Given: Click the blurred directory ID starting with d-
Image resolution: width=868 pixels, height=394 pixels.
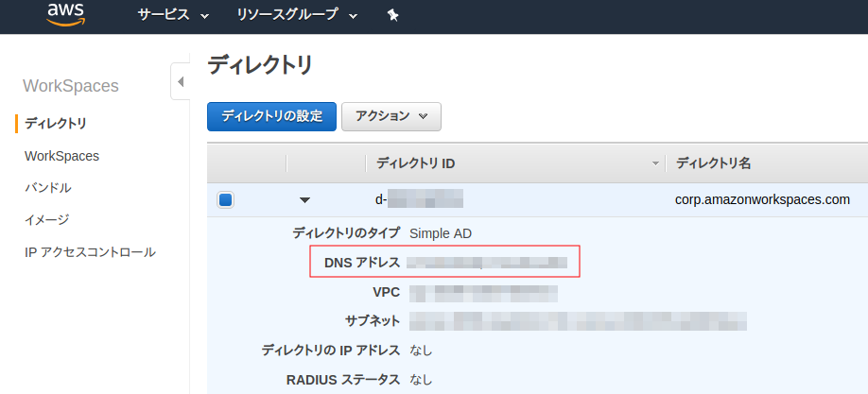Looking at the screenshot, I should click(x=419, y=199).
